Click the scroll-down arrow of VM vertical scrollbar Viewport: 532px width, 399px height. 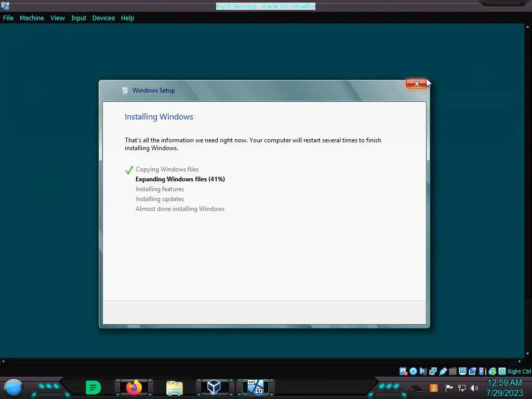528,353
